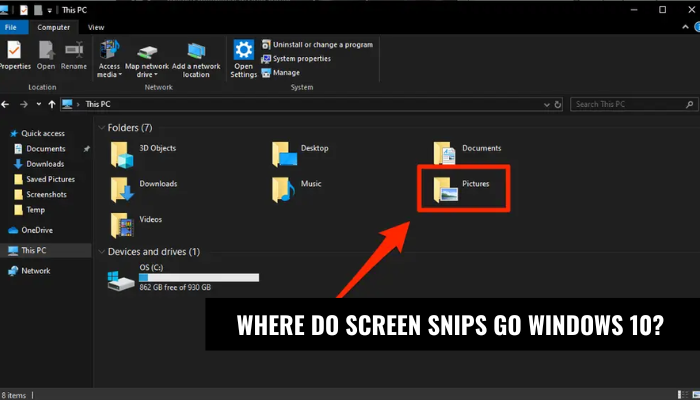Select Quick access in navigation pane
This screenshot has height=400, width=700.
38,133
